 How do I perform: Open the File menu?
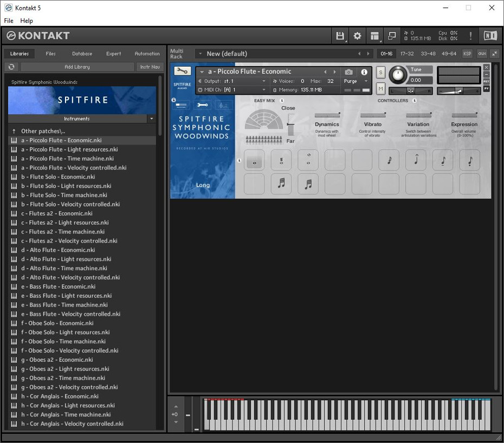click(x=9, y=21)
